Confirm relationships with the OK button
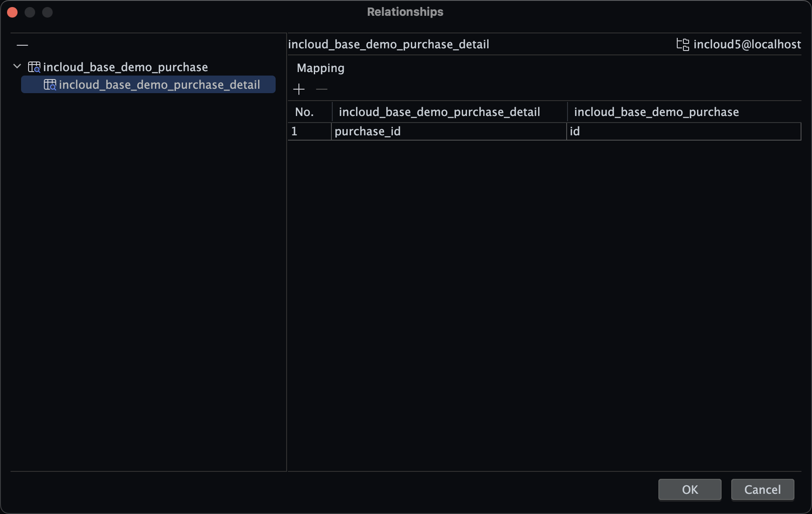Image resolution: width=812 pixels, height=514 pixels. [690, 489]
